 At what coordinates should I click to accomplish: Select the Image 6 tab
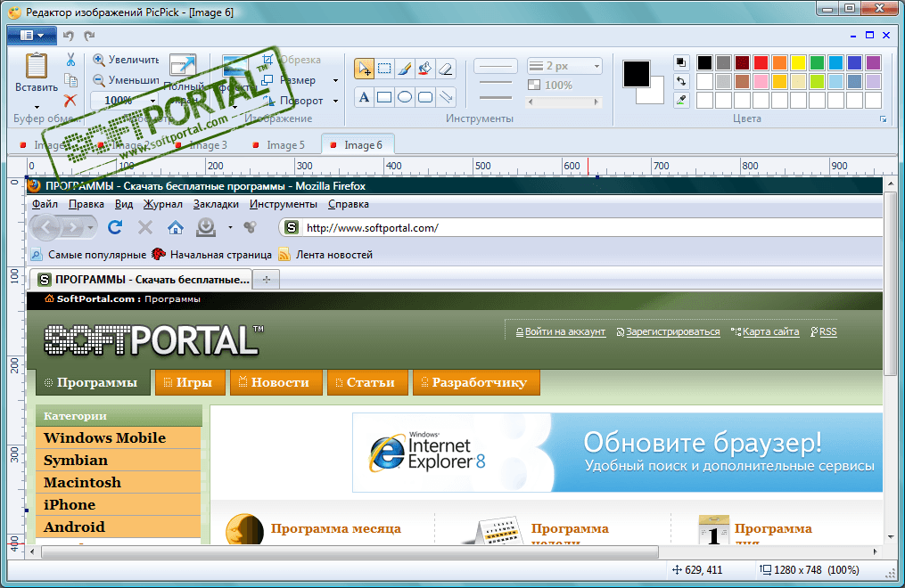[358, 145]
